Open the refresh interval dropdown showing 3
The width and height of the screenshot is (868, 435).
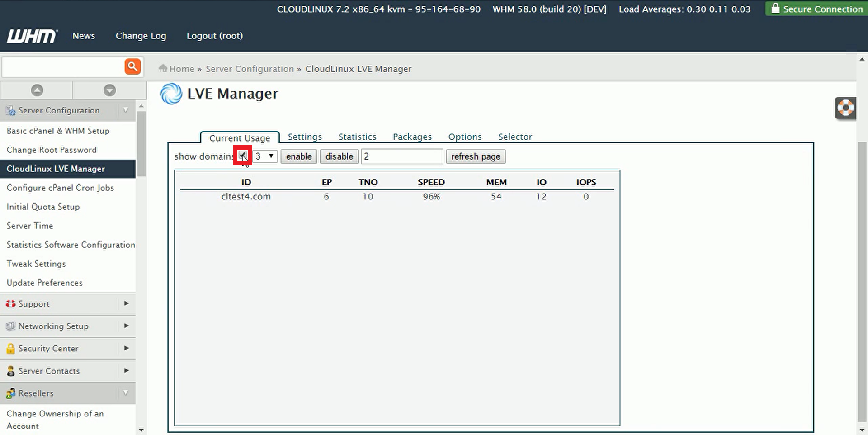coord(265,156)
